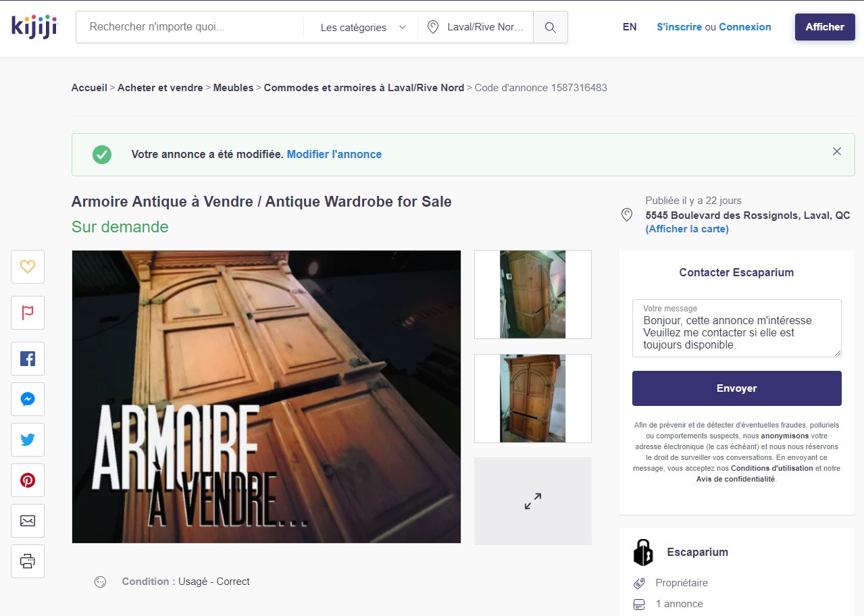864x616 pixels.
Task: Start a search with the magnifying glass icon
Action: click(x=549, y=27)
